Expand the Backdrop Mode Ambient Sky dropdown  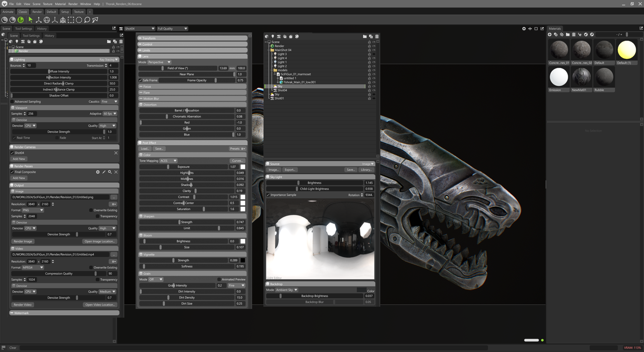[287, 290]
